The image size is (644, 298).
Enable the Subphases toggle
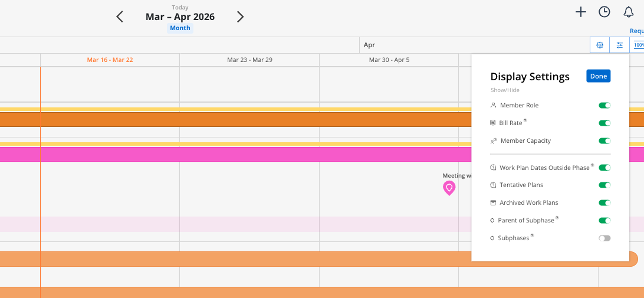tap(604, 238)
